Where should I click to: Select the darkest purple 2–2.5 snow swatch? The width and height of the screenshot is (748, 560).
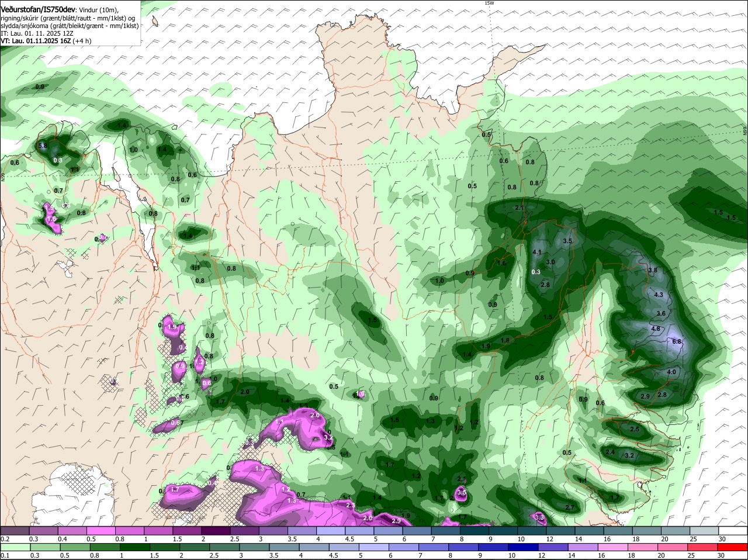pyautogui.click(x=216, y=530)
